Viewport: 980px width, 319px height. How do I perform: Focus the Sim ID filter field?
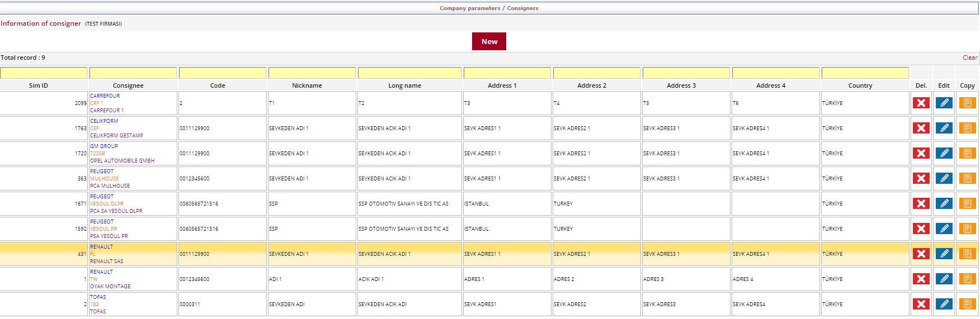click(x=44, y=73)
